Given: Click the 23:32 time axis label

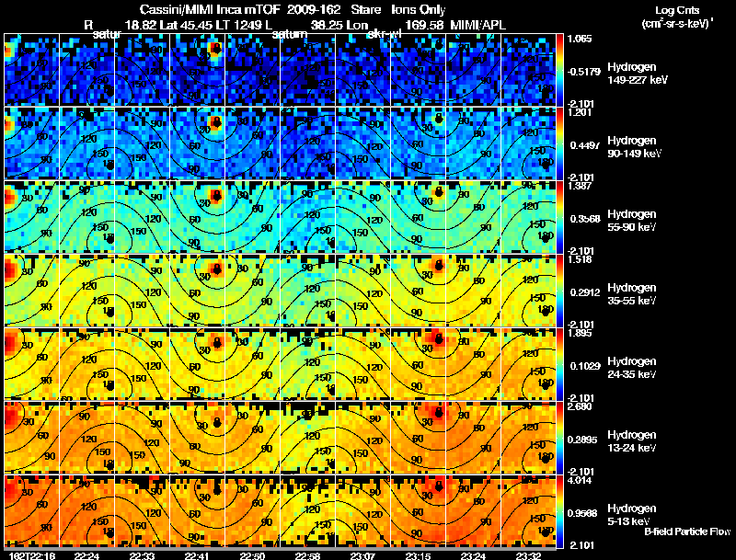Looking at the screenshot, I should coord(528,556).
